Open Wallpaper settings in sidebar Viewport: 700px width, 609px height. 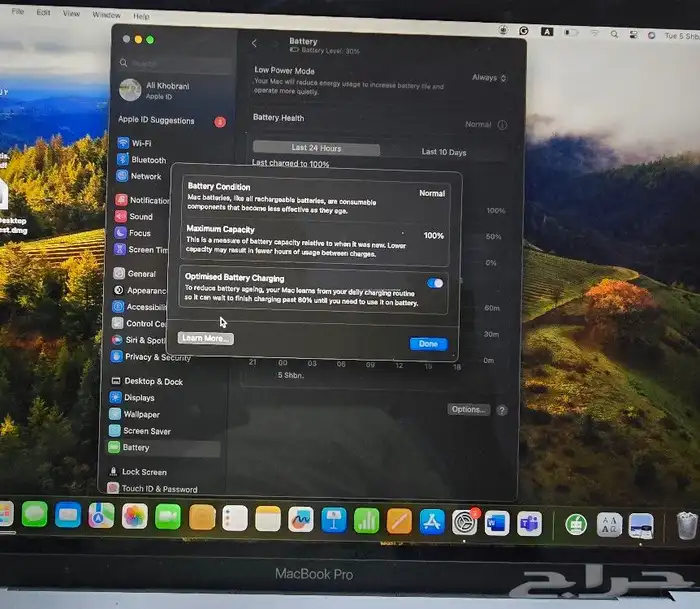click(134, 414)
